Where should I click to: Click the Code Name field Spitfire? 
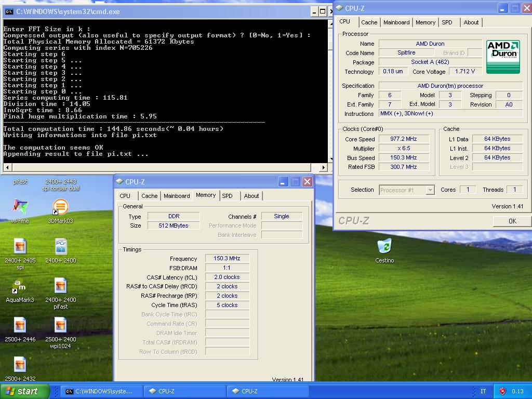406,52
